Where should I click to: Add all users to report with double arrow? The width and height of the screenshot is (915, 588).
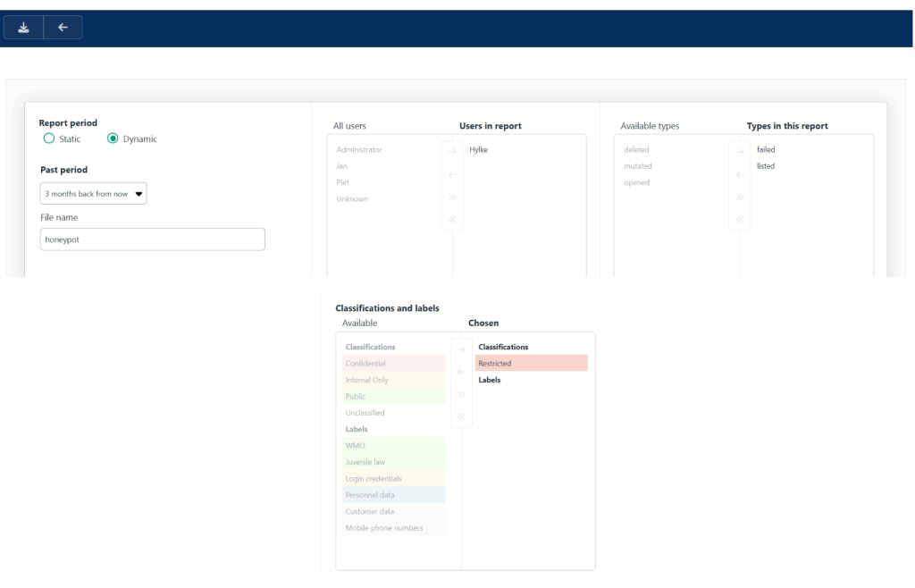click(x=452, y=197)
